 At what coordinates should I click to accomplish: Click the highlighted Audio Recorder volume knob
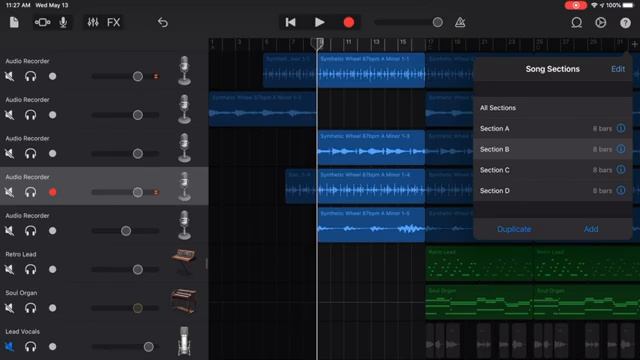[138, 192]
